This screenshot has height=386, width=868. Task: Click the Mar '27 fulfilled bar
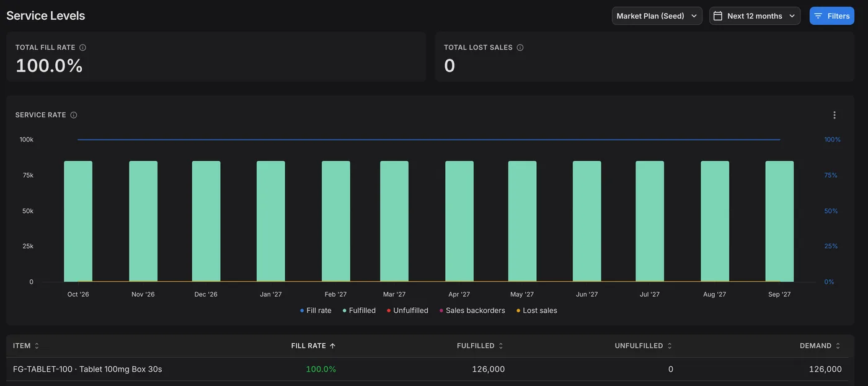pyautogui.click(x=394, y=222)
